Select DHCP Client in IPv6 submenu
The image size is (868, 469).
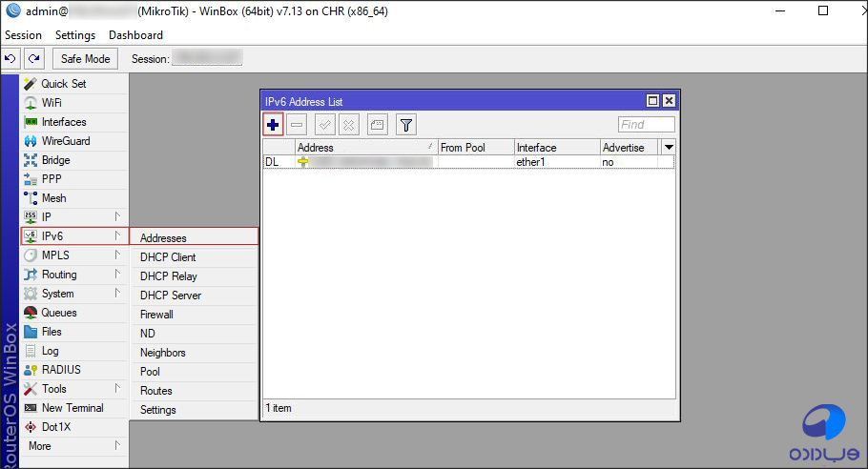[x=168, y=257]
